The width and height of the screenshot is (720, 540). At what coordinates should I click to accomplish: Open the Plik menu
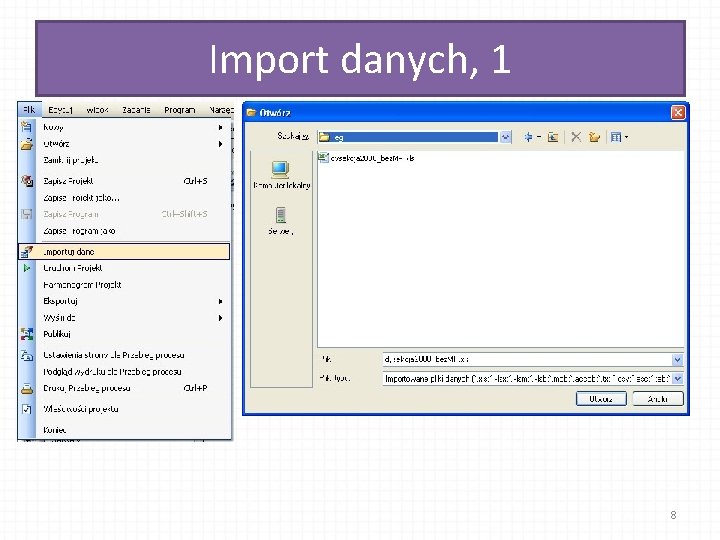(29, 110)
